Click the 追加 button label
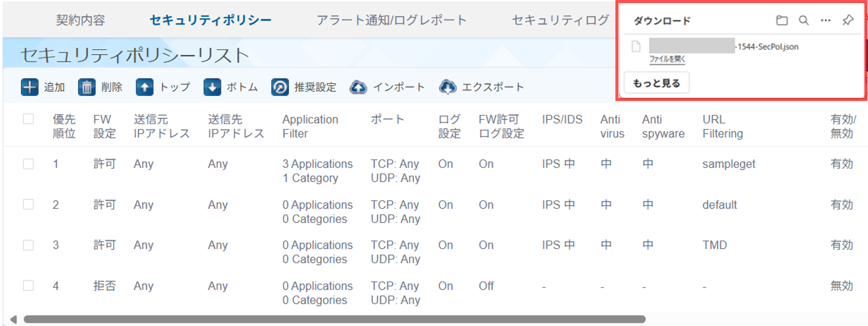 point(54,87)
